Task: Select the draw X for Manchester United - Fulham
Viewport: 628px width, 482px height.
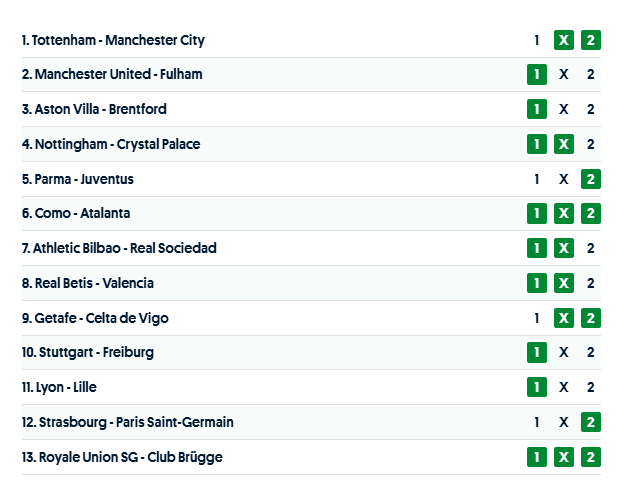Action: [x=564, y=75]
